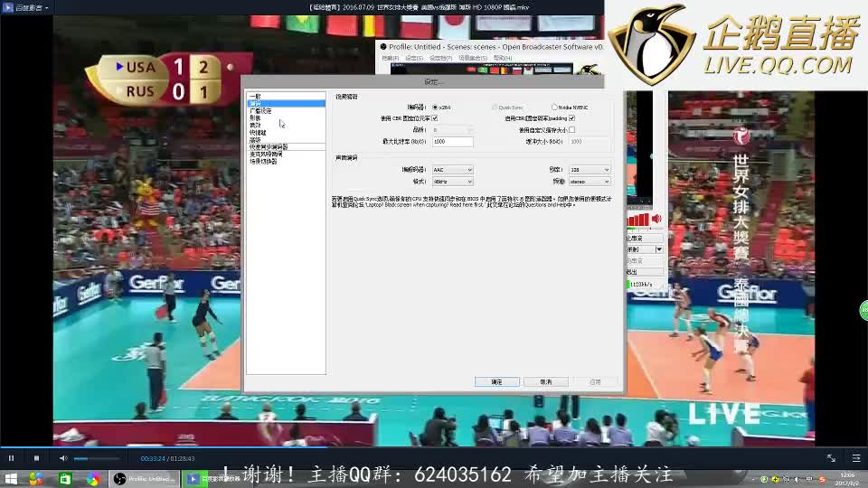This screenshot has height=488, width=868.
Task: Click the OBS icon in the taskbar
Action: pyautogui.click(x=119, y=479)
